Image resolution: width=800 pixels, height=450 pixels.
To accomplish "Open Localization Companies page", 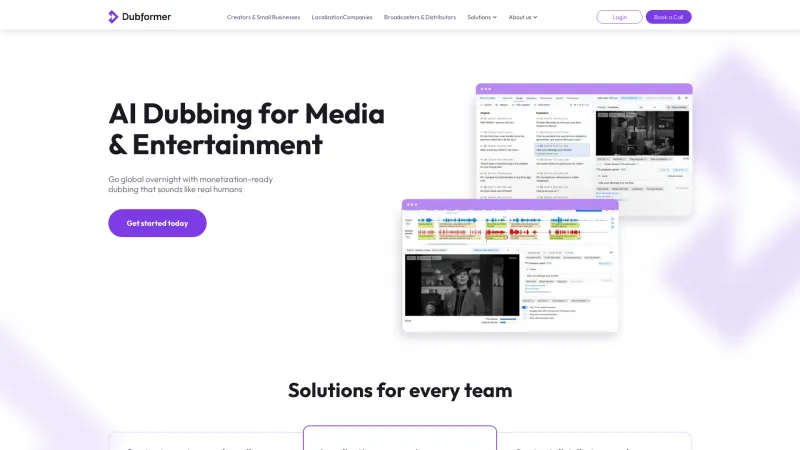I will click(342, 17).
